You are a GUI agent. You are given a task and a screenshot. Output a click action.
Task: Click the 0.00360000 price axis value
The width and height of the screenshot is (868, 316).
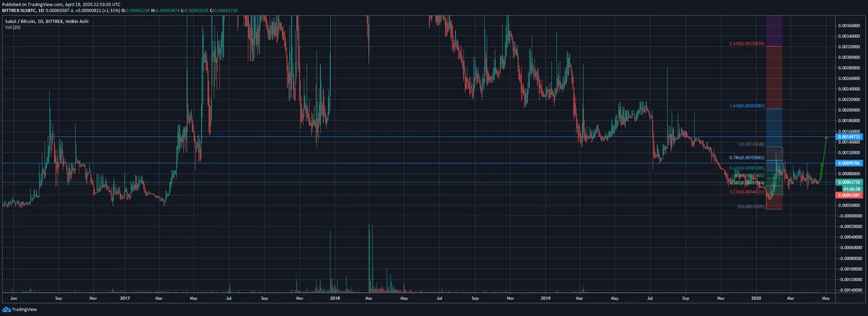[850, 25]
